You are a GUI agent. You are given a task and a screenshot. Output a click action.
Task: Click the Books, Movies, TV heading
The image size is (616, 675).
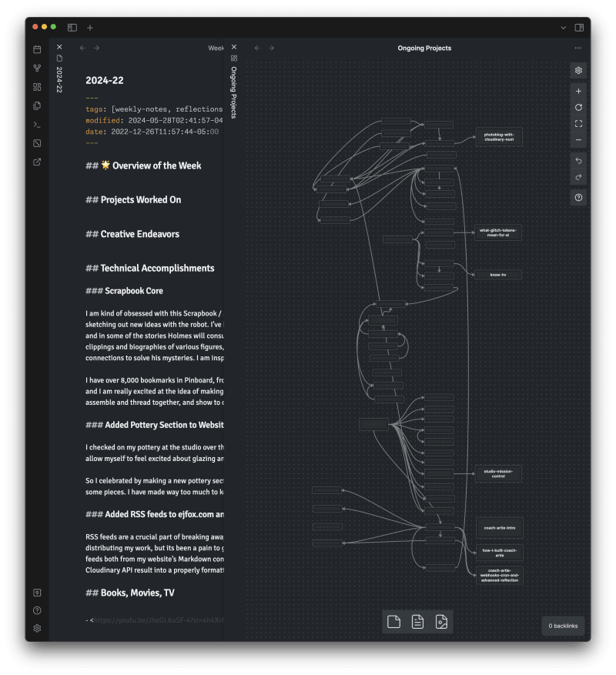point(129,593)
